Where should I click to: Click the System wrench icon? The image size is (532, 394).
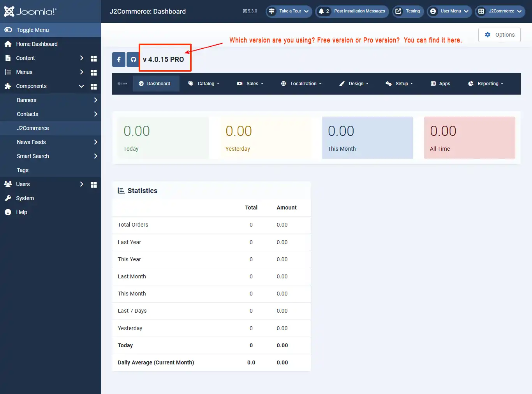(x=8, y=198)
